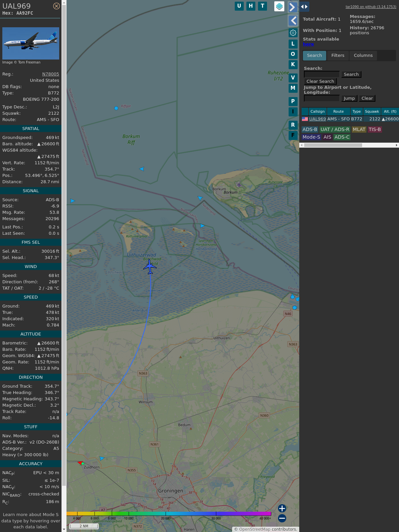The image size is (399, 532).
Task: Toggle the ADS-C source legend
Action: 342,137
